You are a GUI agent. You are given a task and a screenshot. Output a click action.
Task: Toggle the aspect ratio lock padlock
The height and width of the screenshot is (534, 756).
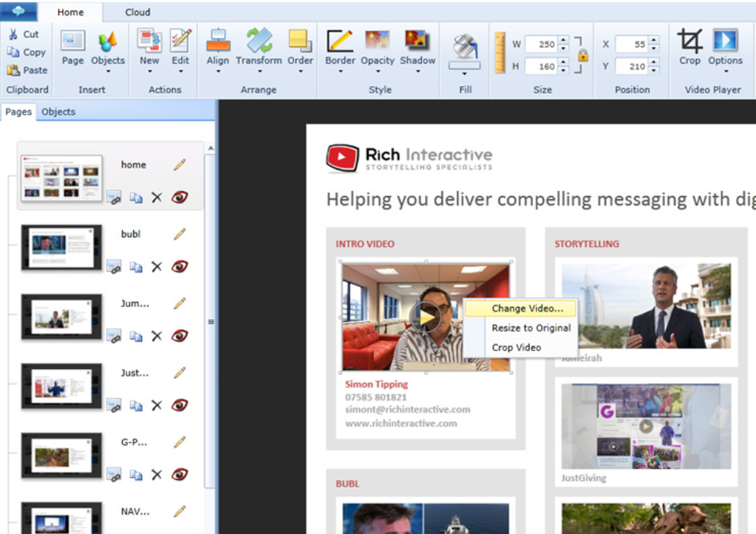(583, 55)
